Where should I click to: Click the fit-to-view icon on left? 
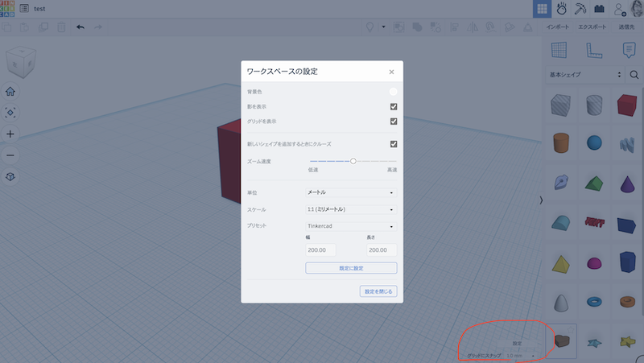click(x=10, y=113)
